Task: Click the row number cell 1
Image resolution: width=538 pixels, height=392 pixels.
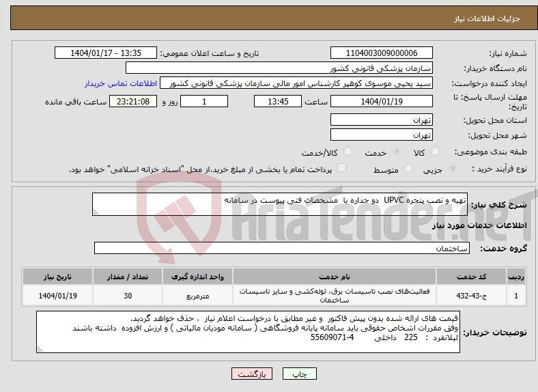Action: 516,296
